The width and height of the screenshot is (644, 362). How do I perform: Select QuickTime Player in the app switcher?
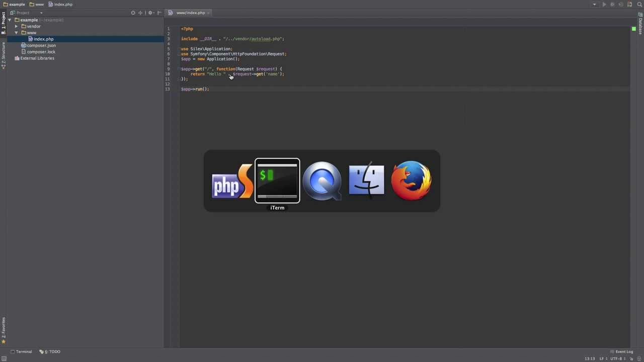click(322, 181)
